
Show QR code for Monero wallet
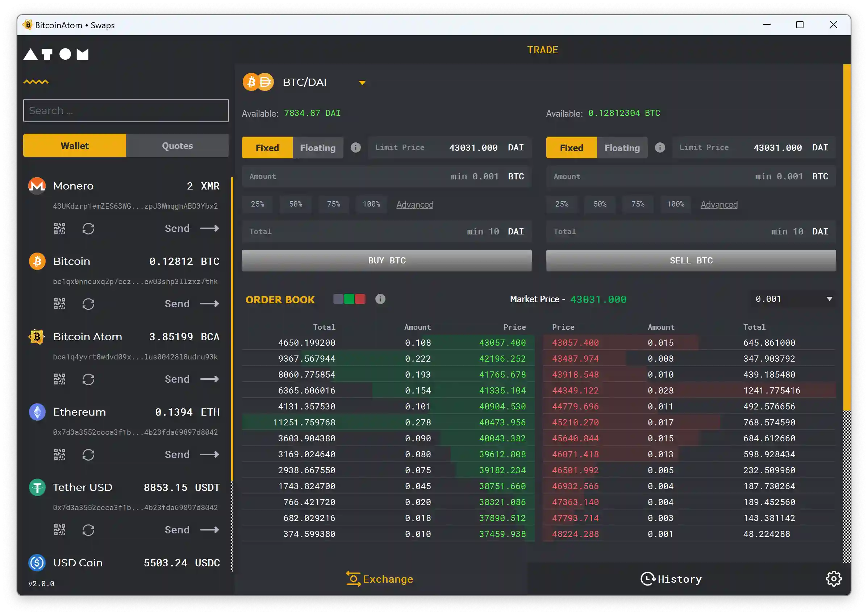pyautogui.click(x=59, y=228)
